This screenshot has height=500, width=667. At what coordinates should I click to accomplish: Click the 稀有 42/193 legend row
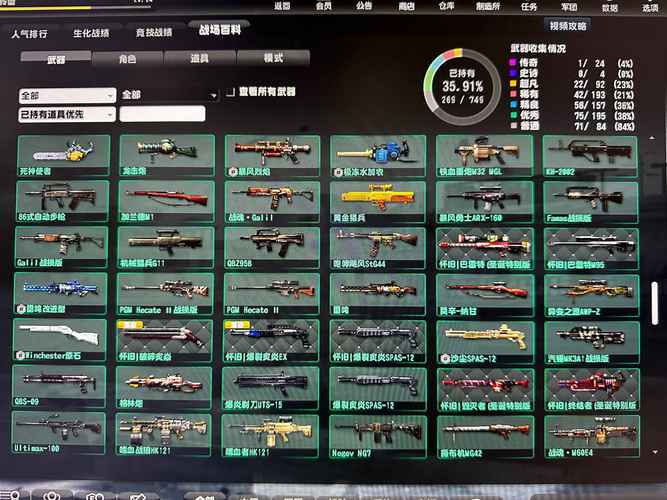pos(572,94)
